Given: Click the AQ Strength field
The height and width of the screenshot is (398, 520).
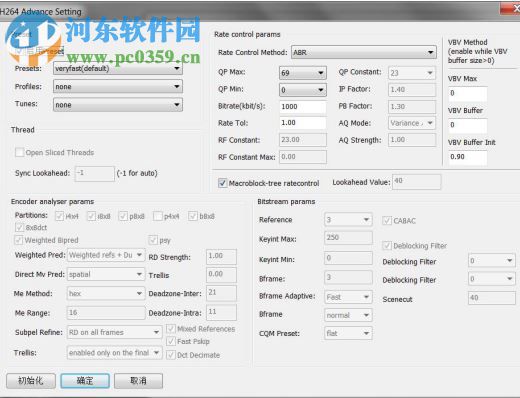Looking at the screenshot, I should [412, 140].
